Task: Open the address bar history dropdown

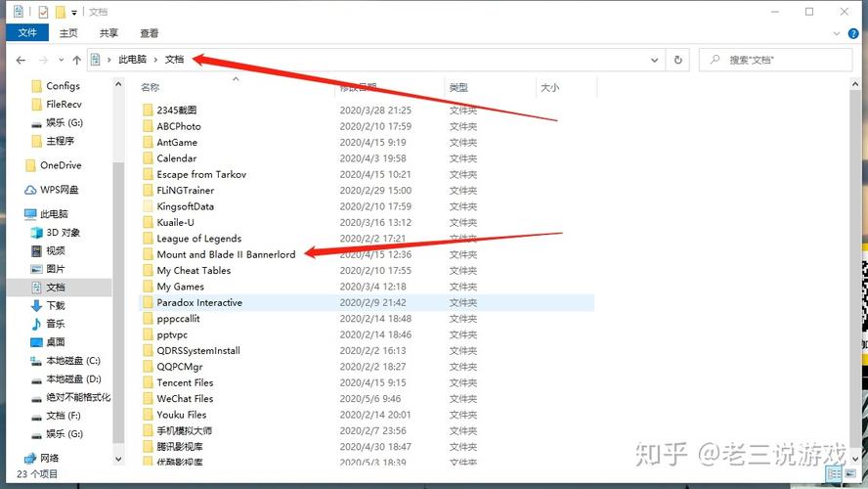Action: click(655, 60)
